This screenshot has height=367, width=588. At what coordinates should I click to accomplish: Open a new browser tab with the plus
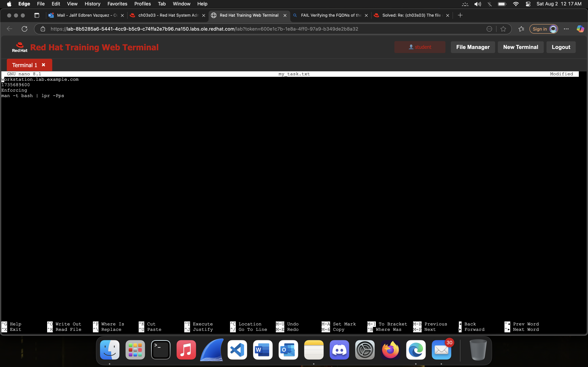tap(460, 15)
